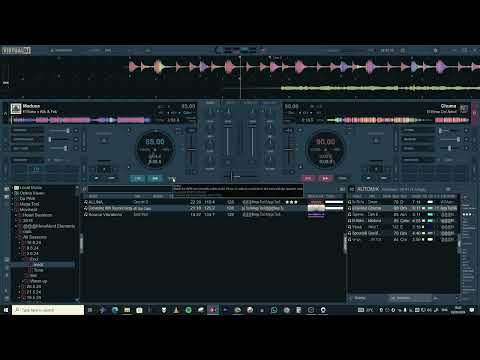Open right deck second effect dropdown

pos(417,139)
